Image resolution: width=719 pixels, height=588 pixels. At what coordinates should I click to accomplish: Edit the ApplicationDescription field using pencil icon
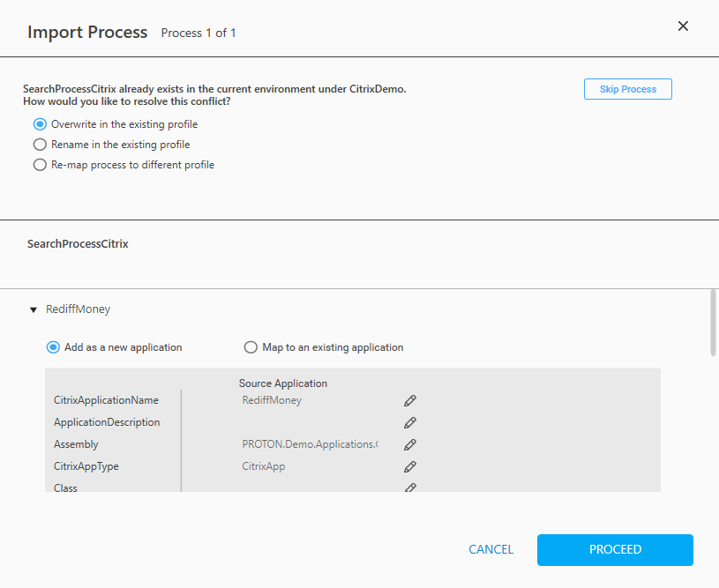(409, 422)
